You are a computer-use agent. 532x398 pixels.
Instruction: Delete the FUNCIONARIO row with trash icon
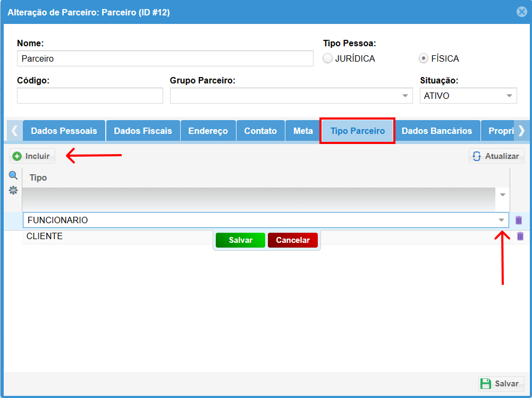tap(519, 220)
